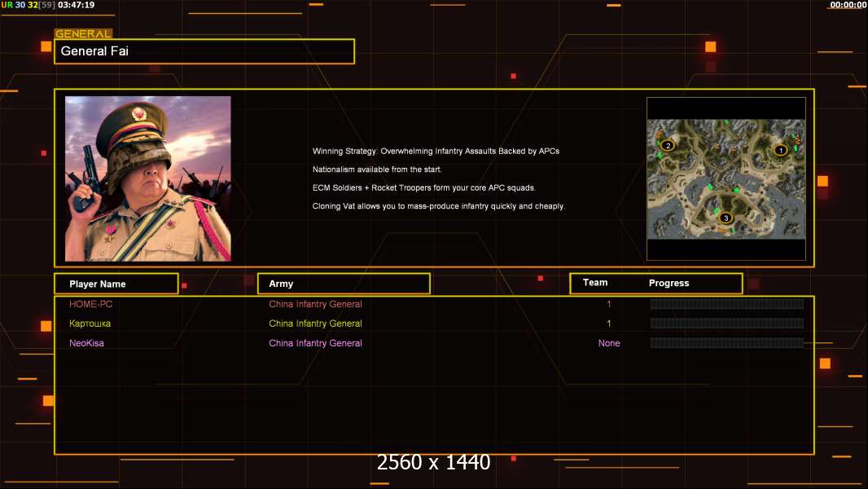
Task: Click NeoKisa's China Infantry General army entry
Action: click(315, 343)
